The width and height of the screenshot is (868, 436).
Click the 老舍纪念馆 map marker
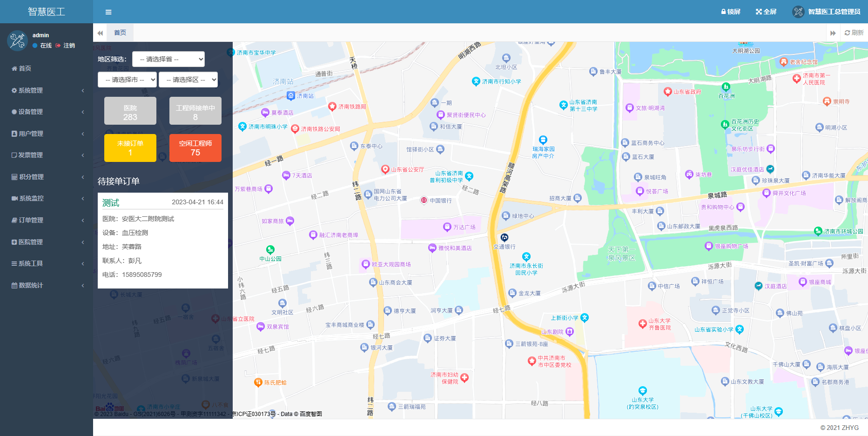coord(784,61)
